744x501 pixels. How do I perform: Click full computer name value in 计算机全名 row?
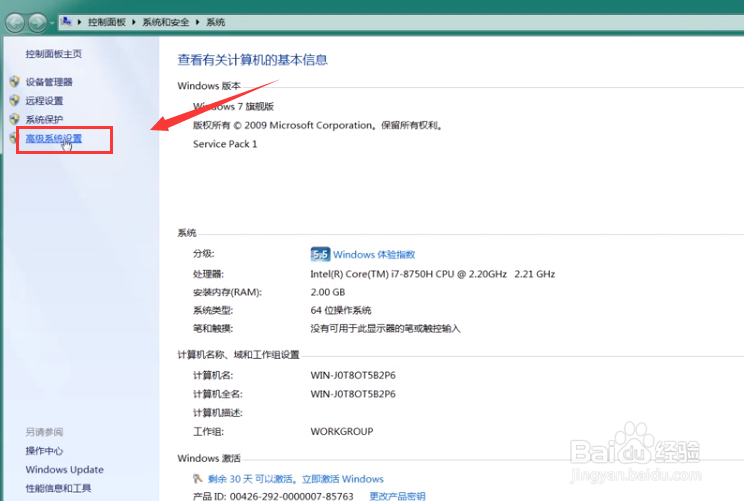[x=353, y=394]
